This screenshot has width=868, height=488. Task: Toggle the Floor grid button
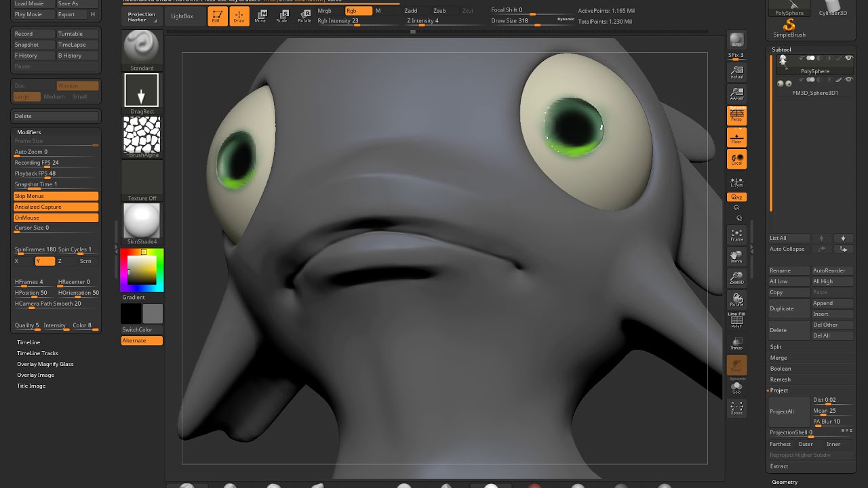tap(736, 138)
